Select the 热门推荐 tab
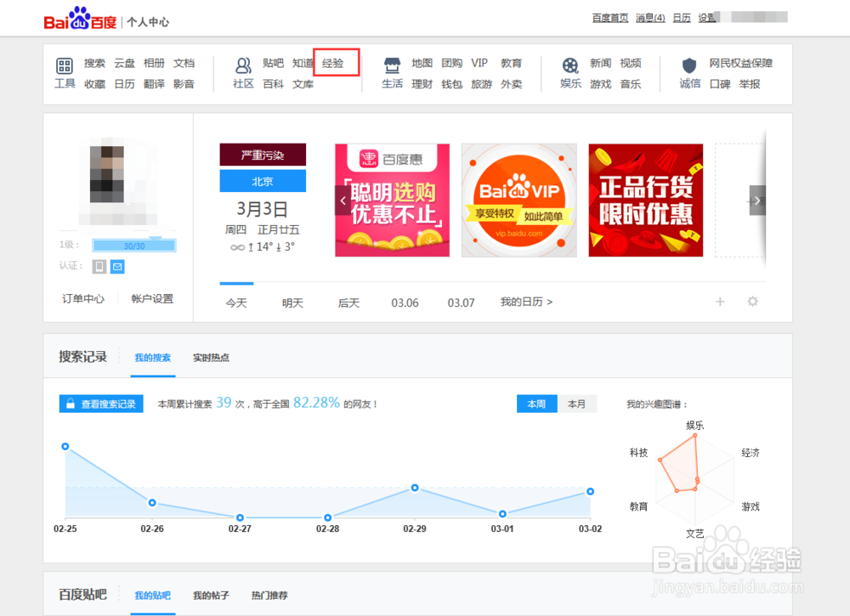 coord(269,596)
